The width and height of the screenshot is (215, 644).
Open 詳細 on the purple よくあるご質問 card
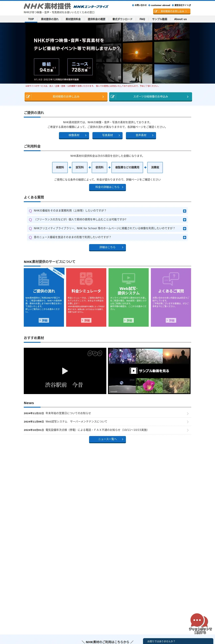[171, 320]
